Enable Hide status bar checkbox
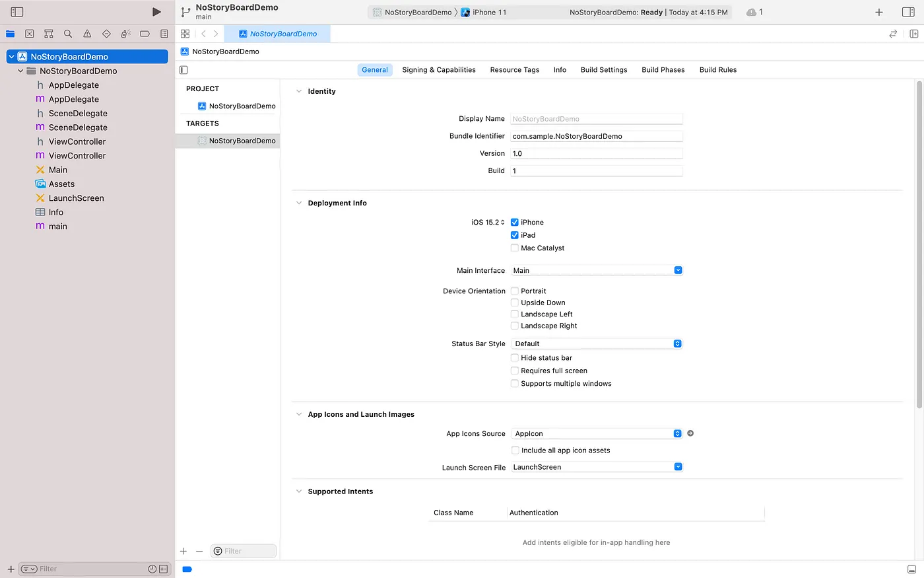 [515, 358]
